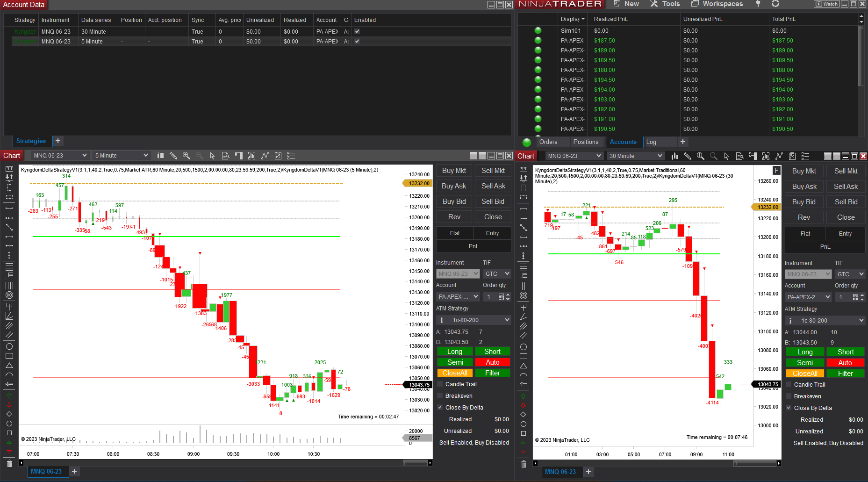Open TIF GTC dropdown in left chart trader
This screenshot has width=868, height=482.
(497, 274)
